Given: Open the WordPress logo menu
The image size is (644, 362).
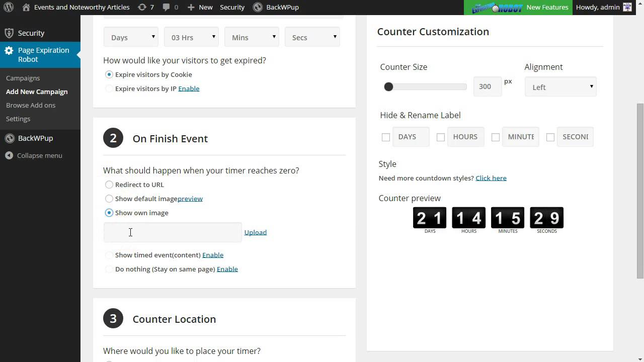Looking at the screenshot, I should coord(9,7).
